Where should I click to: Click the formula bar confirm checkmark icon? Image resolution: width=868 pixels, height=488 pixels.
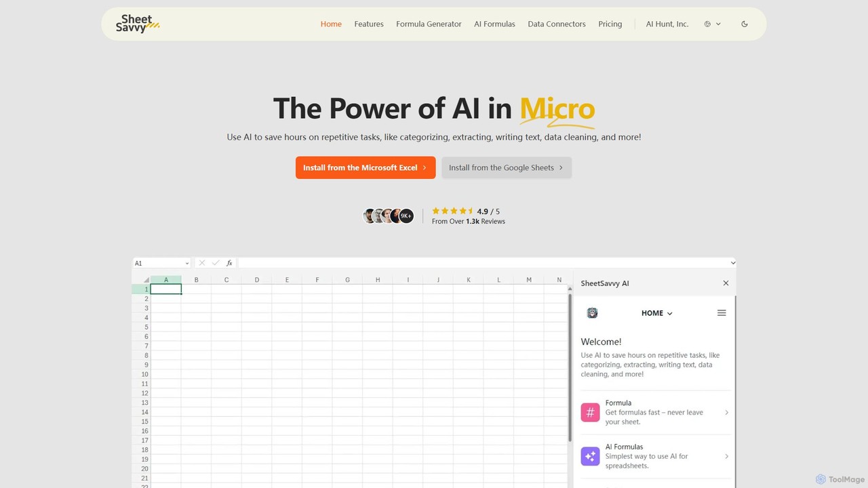pos(216,263)
